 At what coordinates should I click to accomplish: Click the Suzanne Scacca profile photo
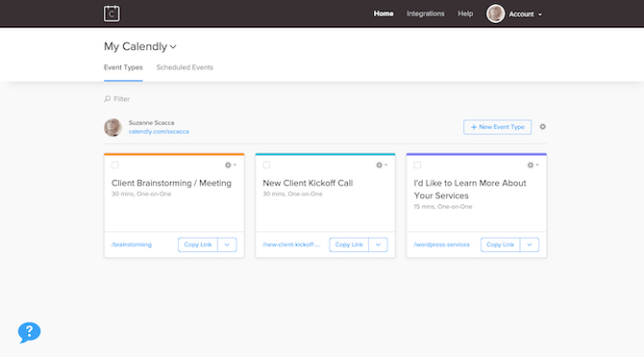(112, 127)
